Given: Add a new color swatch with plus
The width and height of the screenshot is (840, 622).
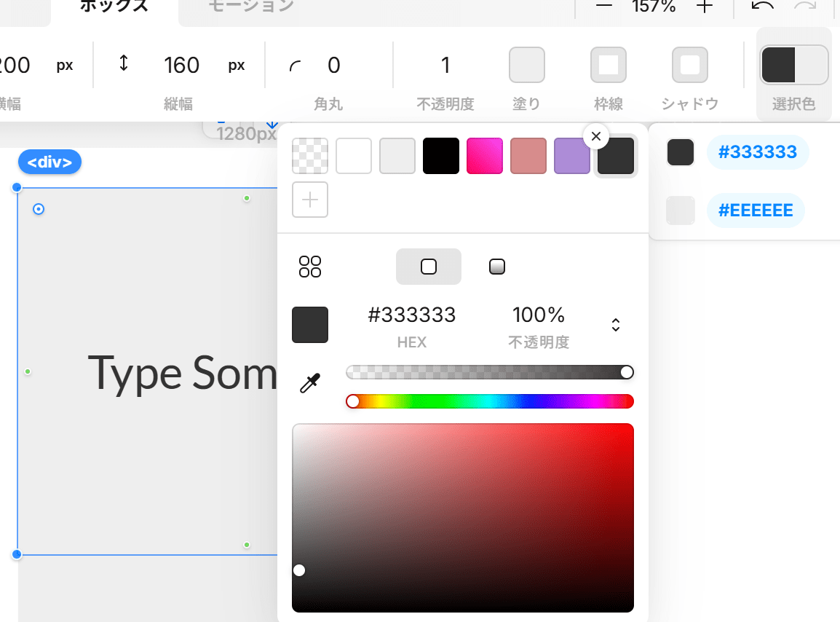Looking at the screenshot, I should [310, 200].
